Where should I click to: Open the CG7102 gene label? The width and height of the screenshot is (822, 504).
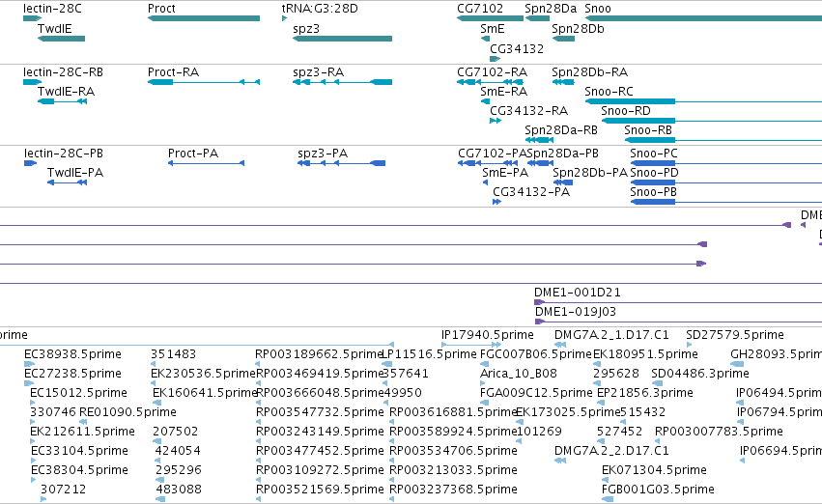coord(480,9)
